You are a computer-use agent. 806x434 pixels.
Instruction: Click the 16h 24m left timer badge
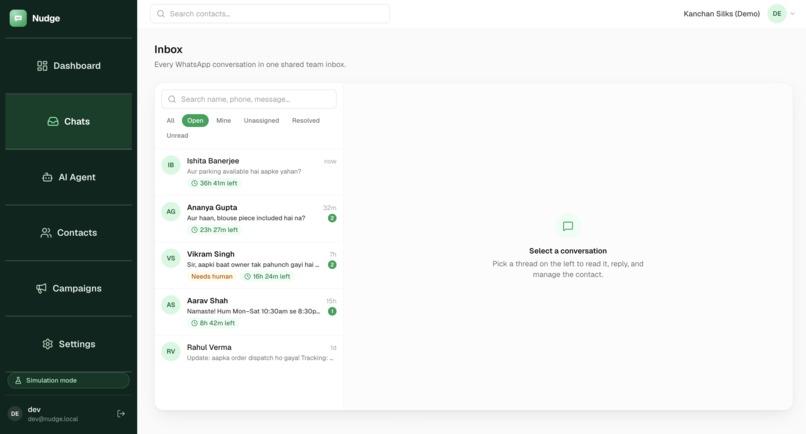[267, 277]
